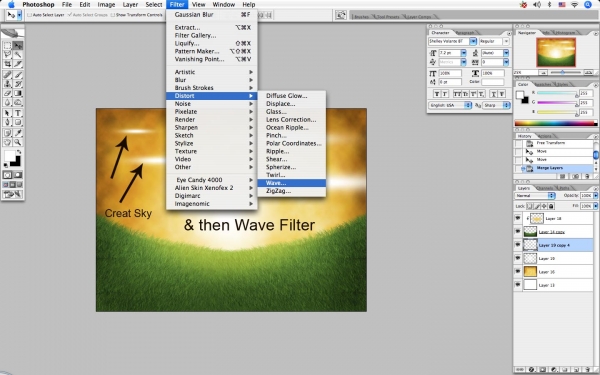Toggle the Auto Select Layer checkbox
Image resolution: width=600 pixels, height=375 pixels.
tap(29, 15)
